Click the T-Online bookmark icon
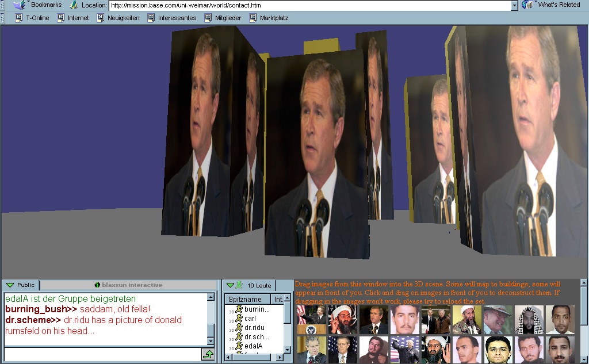The image size is (589, 364). tap(18, 18)
